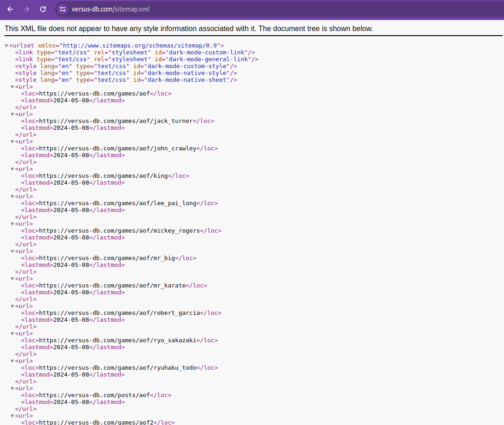Click link tag with id dark-mode-general-link
The height and width of the screenshot is (425, 504).
tap(137, 59)
